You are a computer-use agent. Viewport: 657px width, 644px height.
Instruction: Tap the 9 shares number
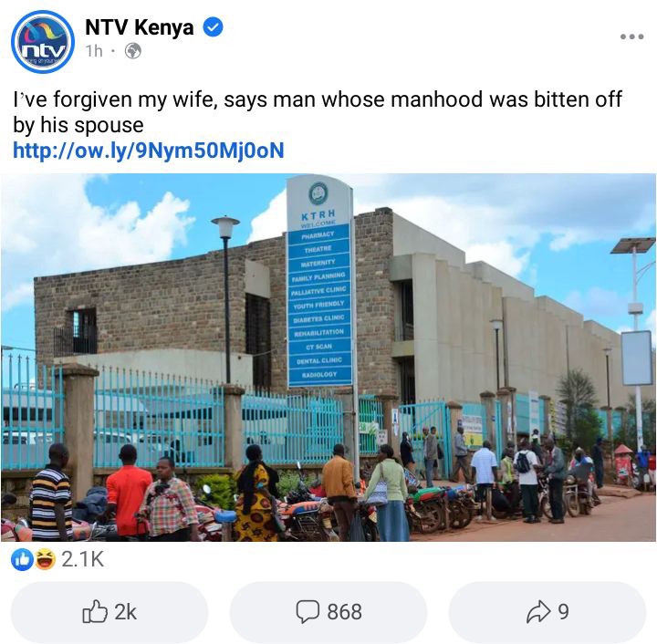coord(563,612)
